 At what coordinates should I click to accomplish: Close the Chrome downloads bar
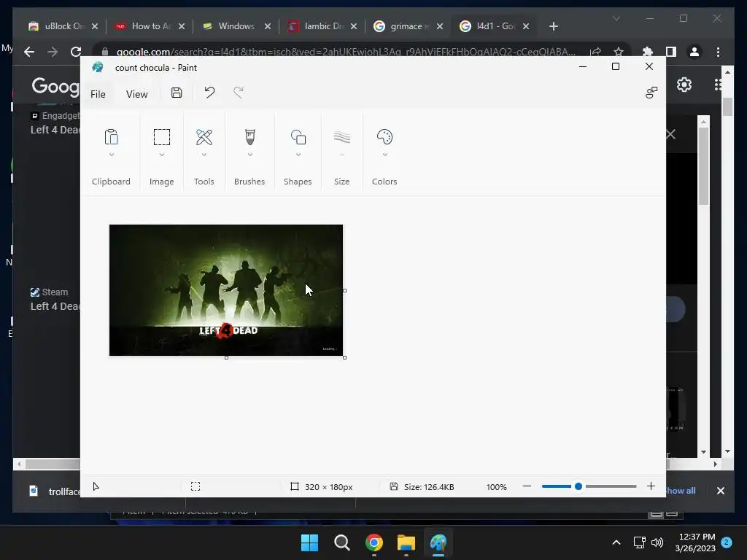[x=720, y=491]
